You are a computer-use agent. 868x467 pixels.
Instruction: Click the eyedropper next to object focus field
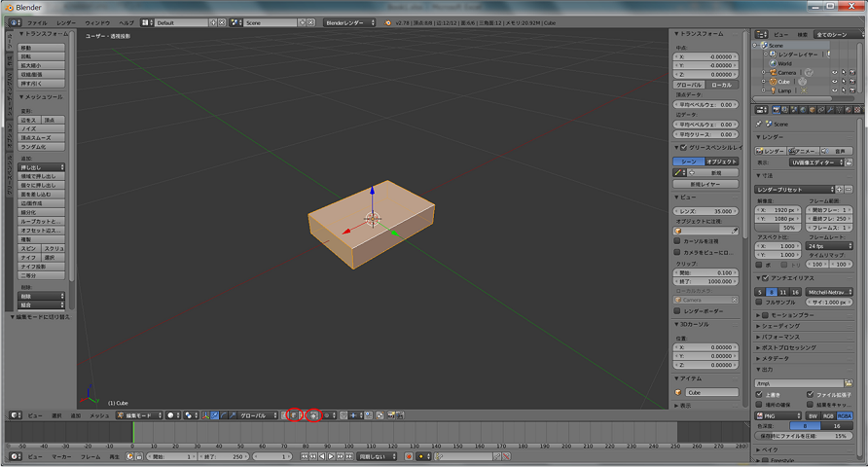[735, 231]
